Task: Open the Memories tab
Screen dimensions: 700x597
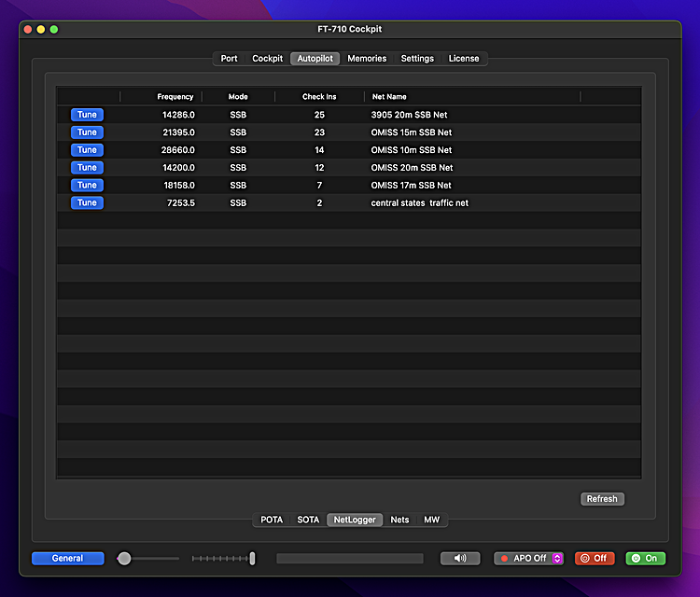Action: click(x=367, y=59)
